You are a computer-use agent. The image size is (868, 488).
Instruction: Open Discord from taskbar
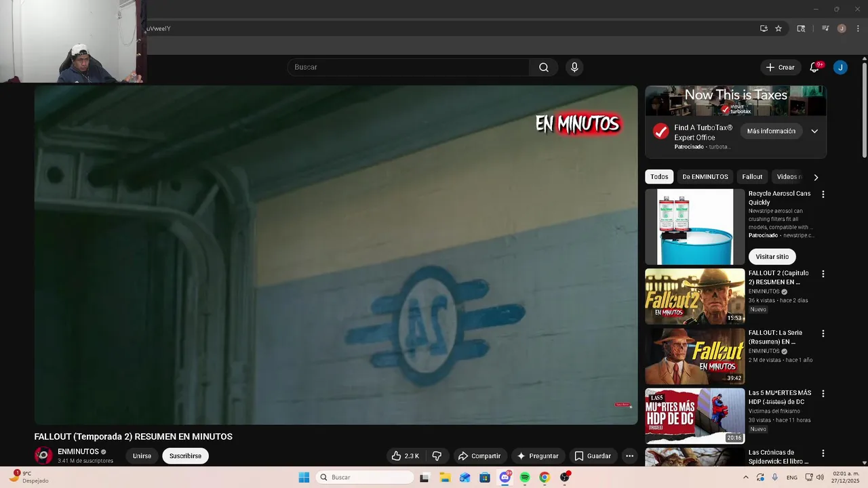pos(505,477)
